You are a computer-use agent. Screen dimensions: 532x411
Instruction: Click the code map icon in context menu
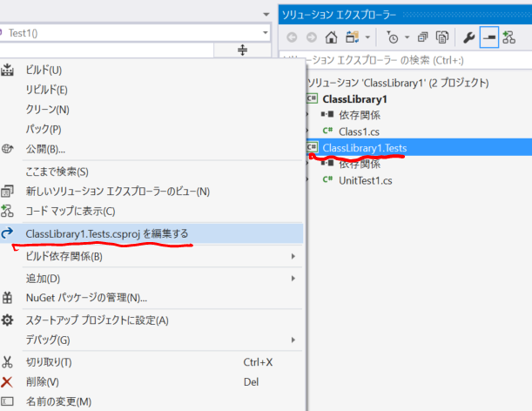click(7, 211)
